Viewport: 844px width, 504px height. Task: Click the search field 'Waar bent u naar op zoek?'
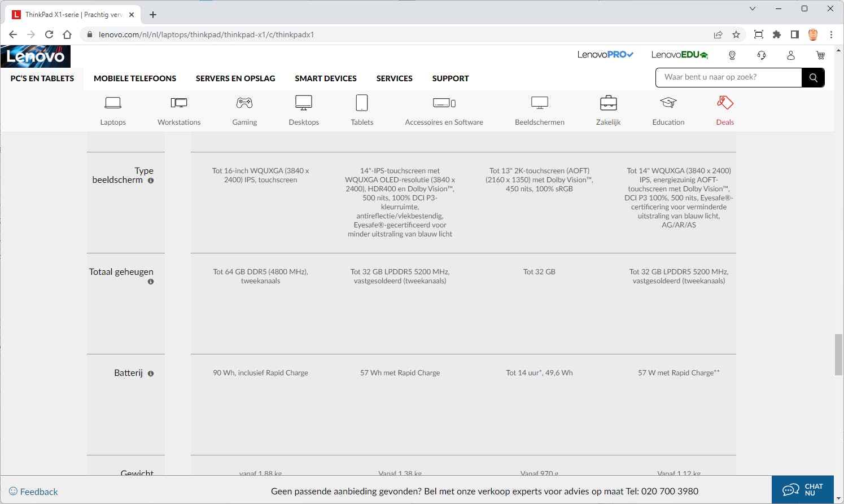pyautogui.click(x=729, y=77)
